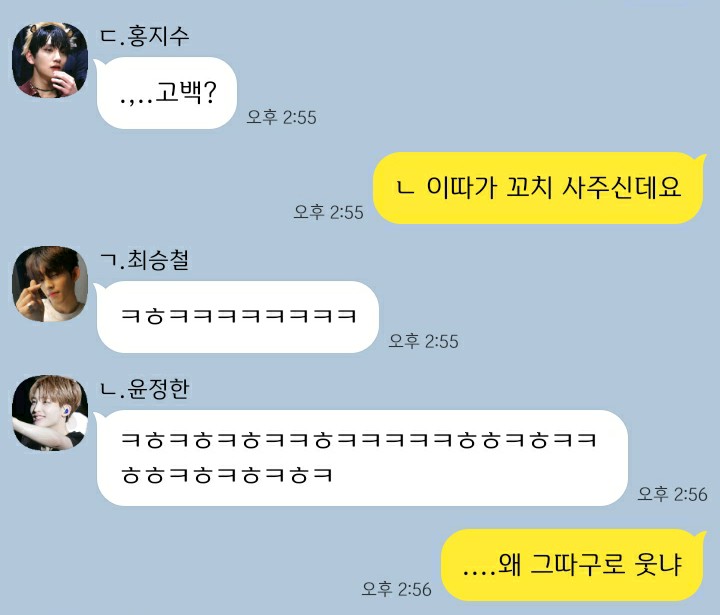
Task: Select first line of 윤정한's long laughter message
Action: [359, 440]
